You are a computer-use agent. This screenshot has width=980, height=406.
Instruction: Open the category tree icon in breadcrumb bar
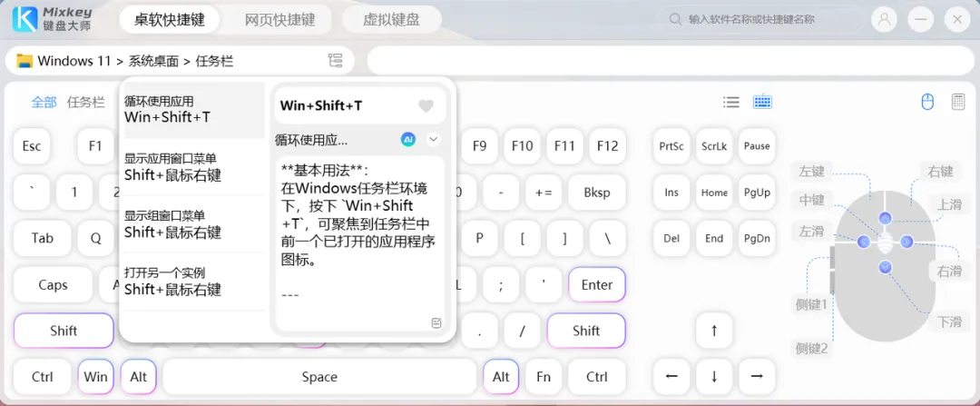click(336, 61)
